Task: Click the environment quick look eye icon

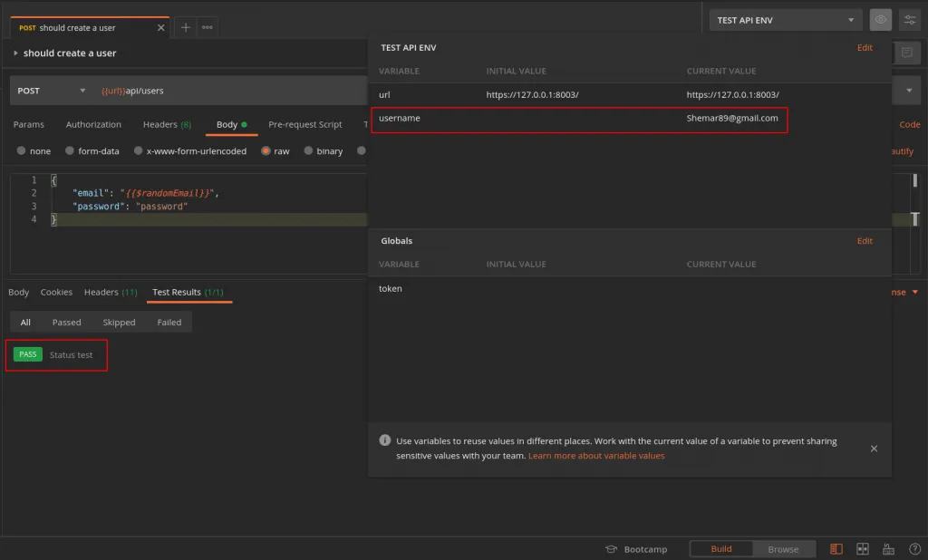Action: (x=880, y=20)
